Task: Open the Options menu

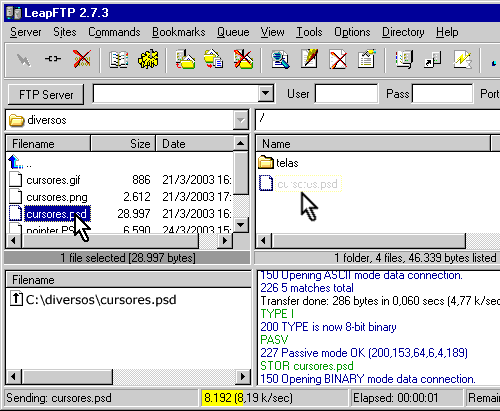Action: (352, 32)
